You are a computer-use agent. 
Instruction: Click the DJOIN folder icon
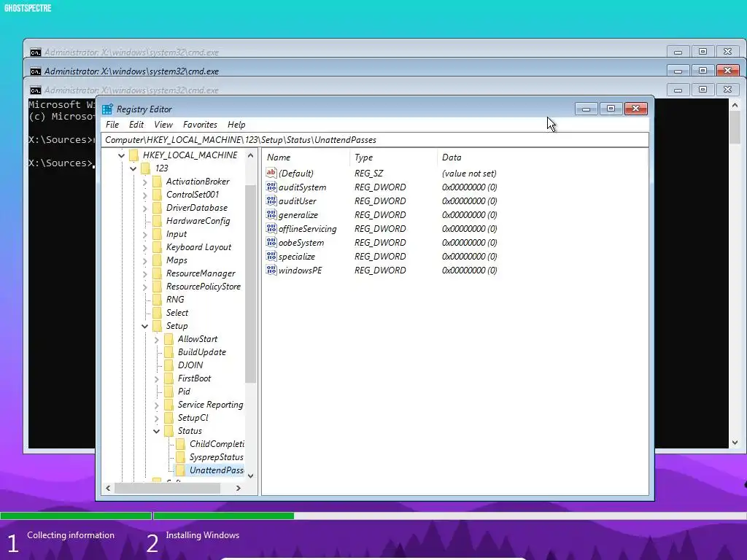pyautogui.click(x=169, y=365)
